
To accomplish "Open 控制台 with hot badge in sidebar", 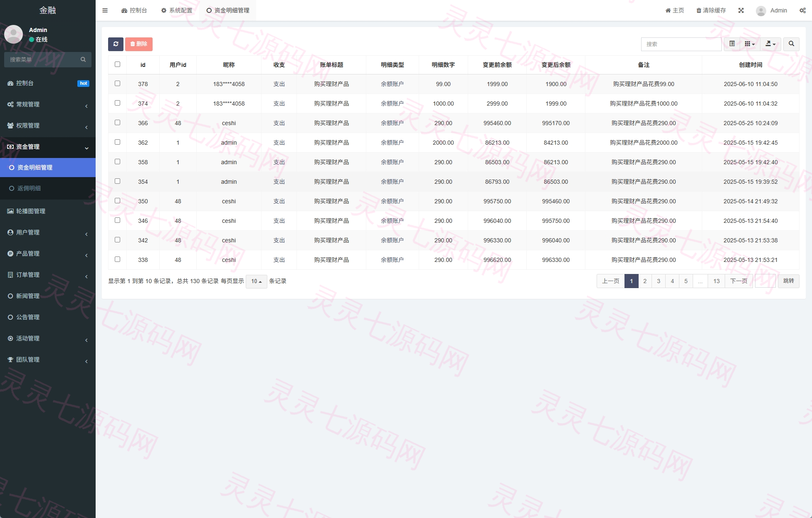I will coord(48,83).
